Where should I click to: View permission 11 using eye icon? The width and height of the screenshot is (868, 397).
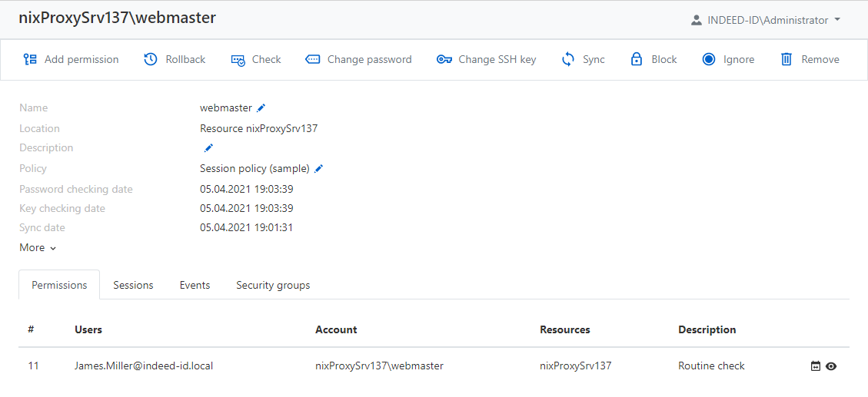[x=831, y=366]
